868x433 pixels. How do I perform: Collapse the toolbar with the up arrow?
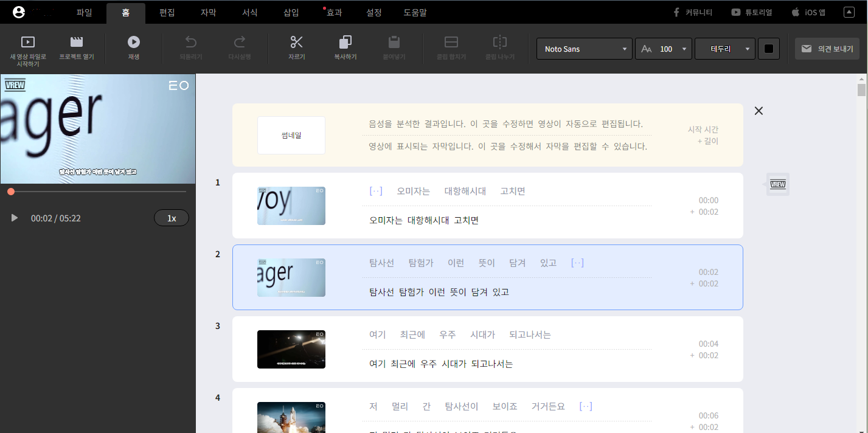(849, 12)
